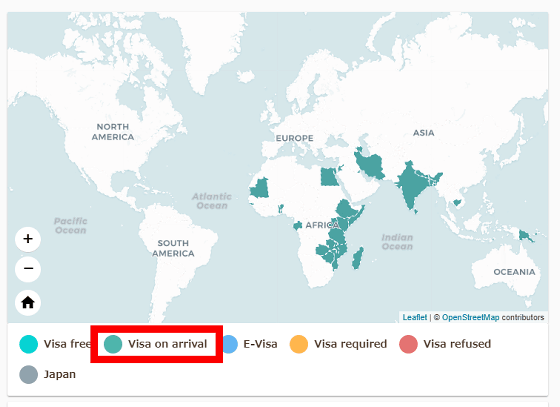Select Egypt on the map
560x407 pixels.
pyautogui.click(x=329, y=177)
